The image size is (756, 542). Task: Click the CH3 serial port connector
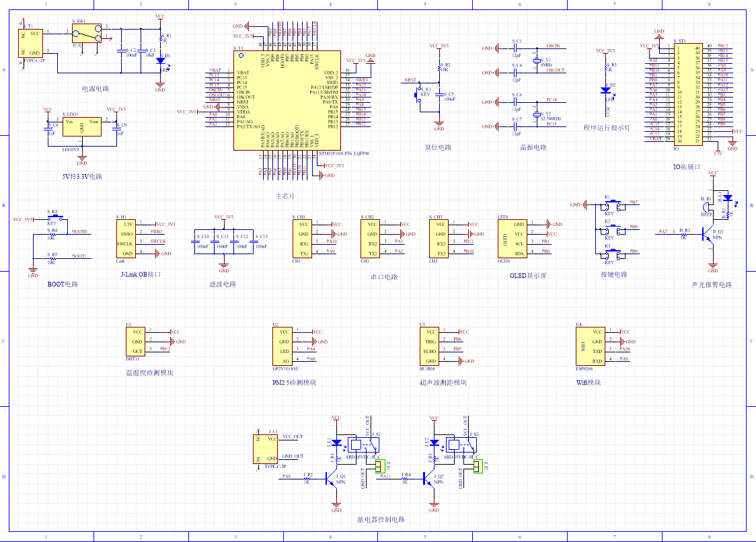coord(439,239)
